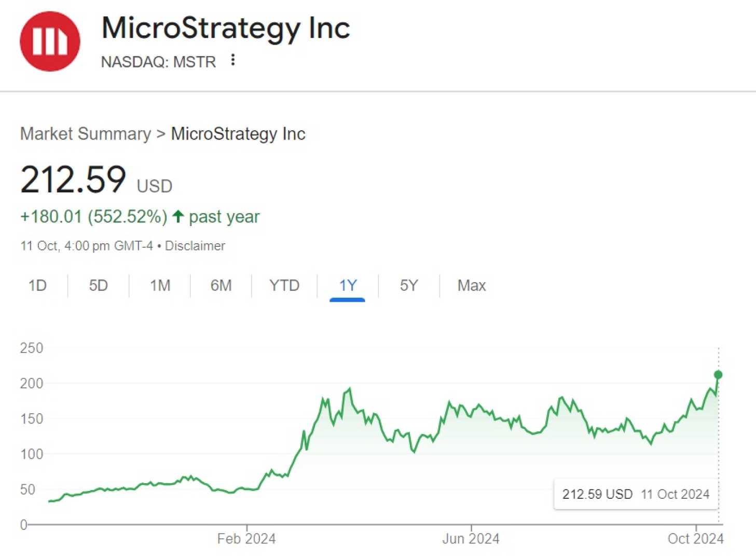The image size is (756, 560).
Task: Select the currently active 1Y period
Action: point(348,286)
